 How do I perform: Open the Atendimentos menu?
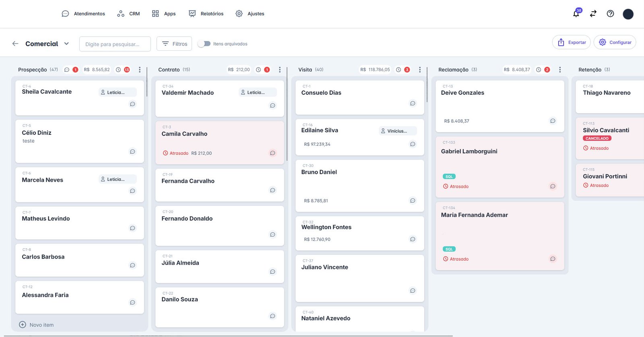coord(83,14)
